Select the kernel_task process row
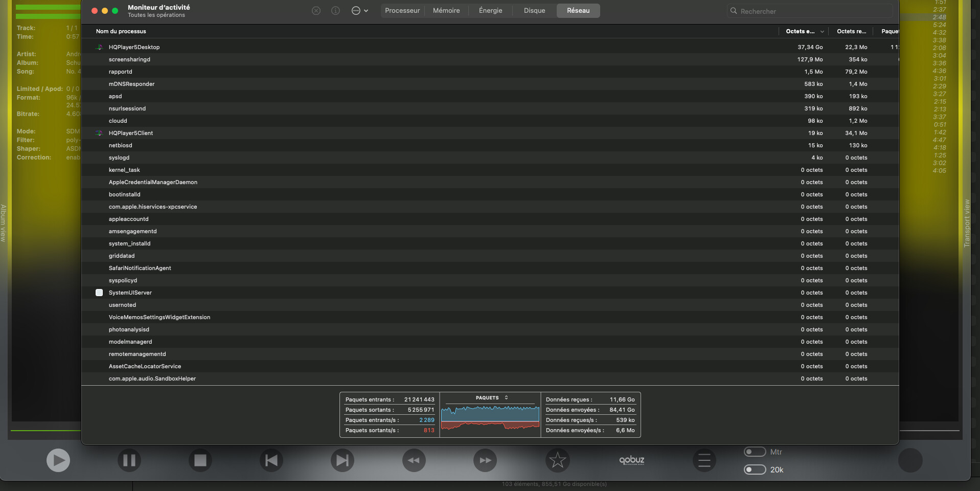 pyautogui.click(x=490, y=170)
